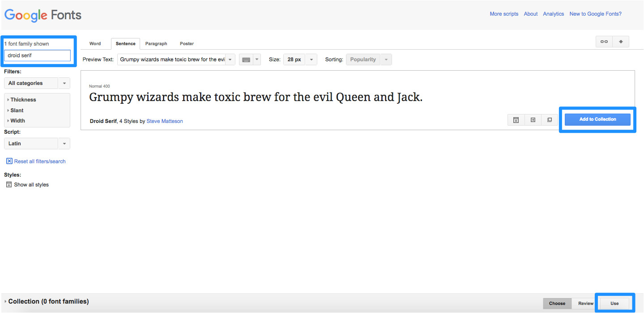Click the Add to Collection button
Viewport: 644px width, 313px height.
click(x=597, y=119)
